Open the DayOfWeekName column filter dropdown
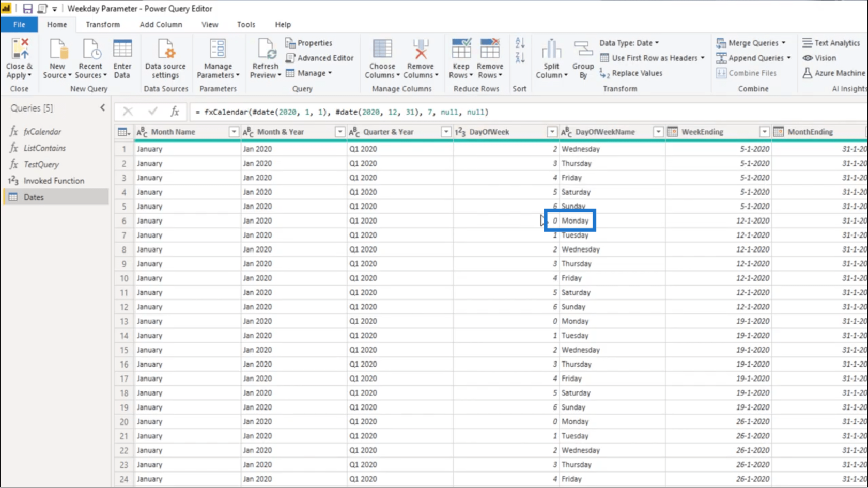Image resolution: width=868 pixels, height=488 pixels. coord(658,132)
